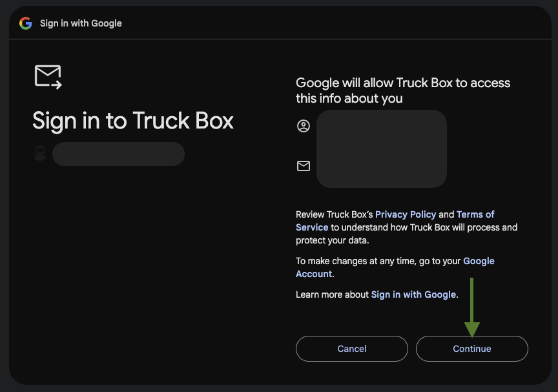Click the green downward arrow annotation

click(x=472, y=307)
